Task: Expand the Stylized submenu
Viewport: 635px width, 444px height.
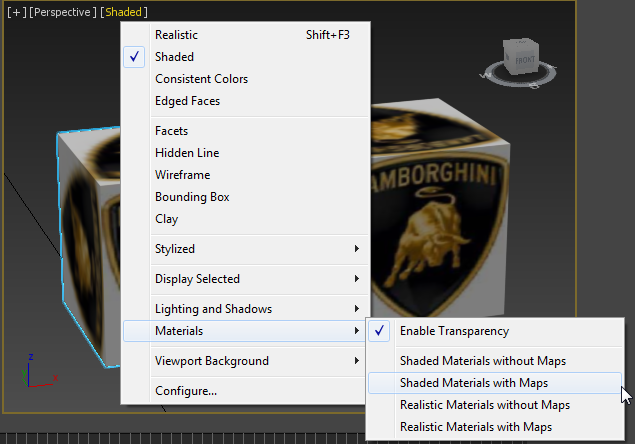Action: point(245,249)
